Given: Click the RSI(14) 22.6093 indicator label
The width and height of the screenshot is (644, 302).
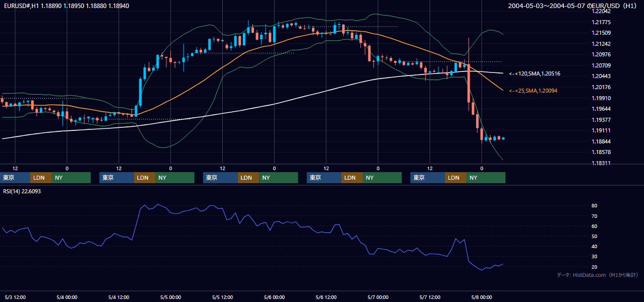Looking at the screenshot, I should point(22,191).
